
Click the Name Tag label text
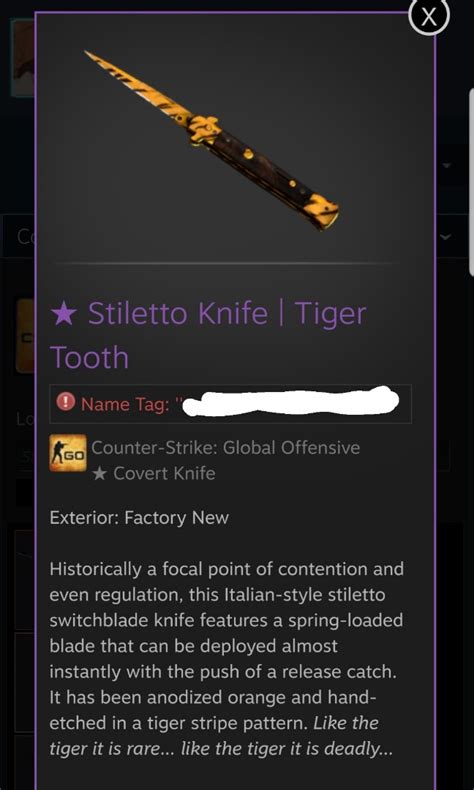[125, 404]
